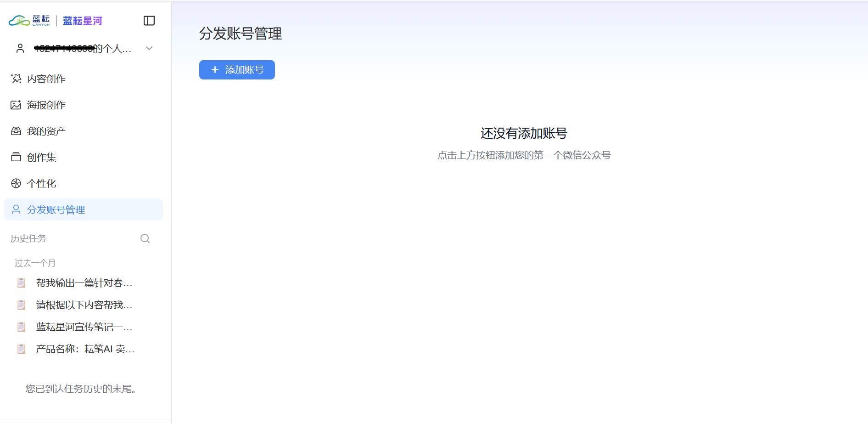Select 分发账号管理 menu item

point(83,209)
